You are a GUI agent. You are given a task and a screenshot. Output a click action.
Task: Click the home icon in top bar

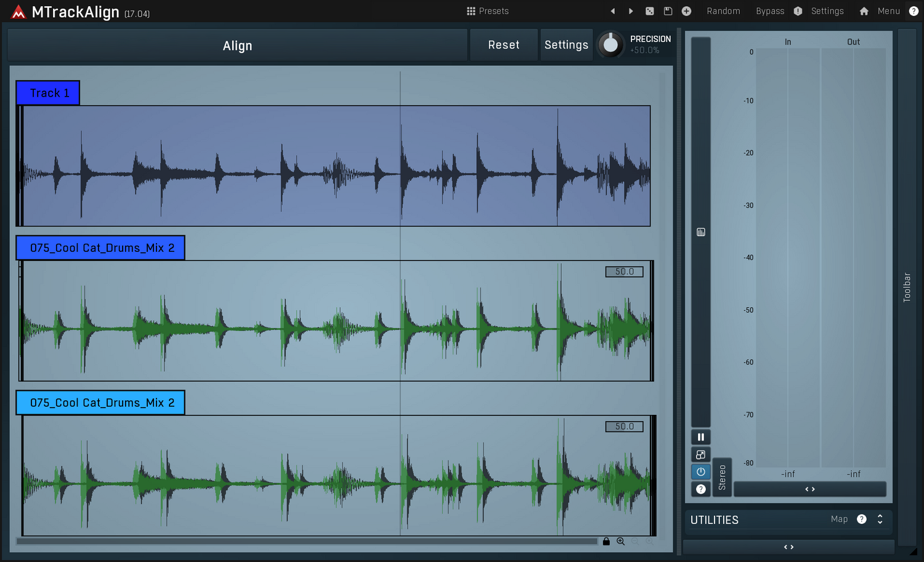[x=864, y=11]
